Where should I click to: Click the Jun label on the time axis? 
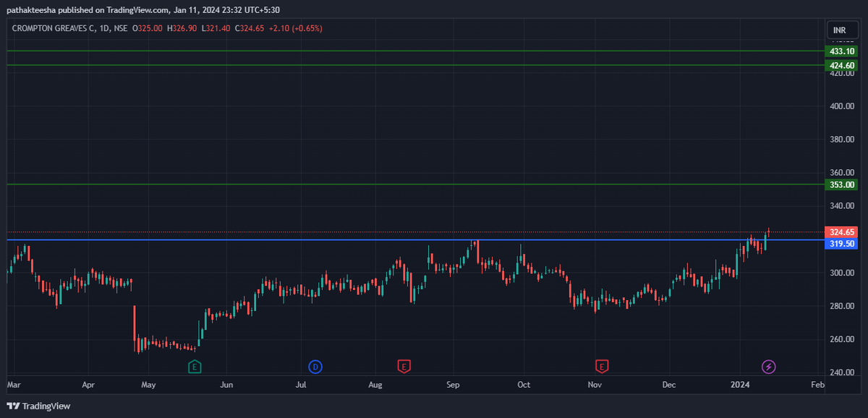227,385
